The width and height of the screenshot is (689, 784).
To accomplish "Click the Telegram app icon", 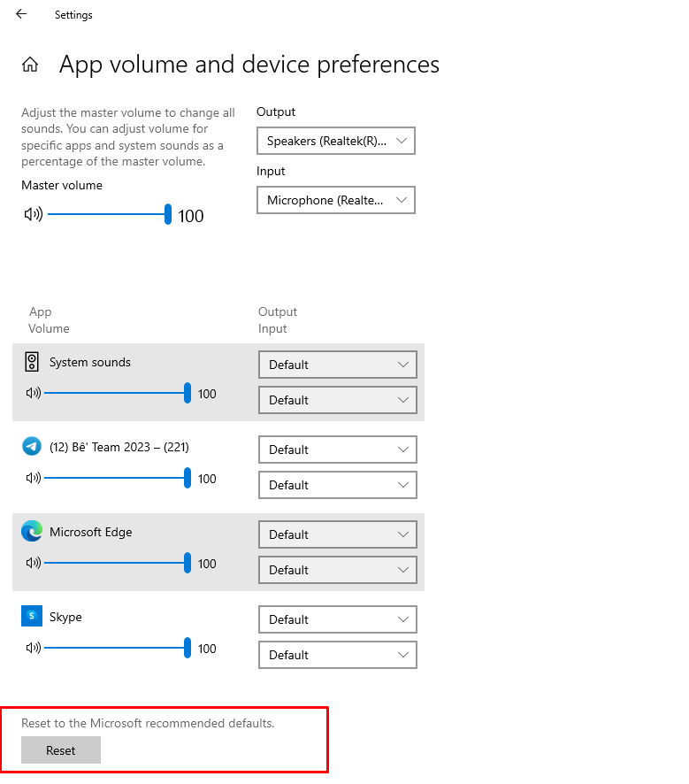I will [32, 446].
